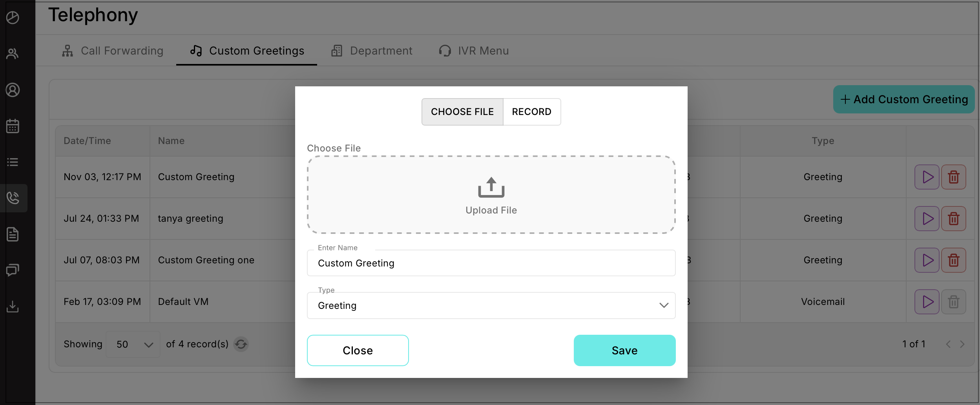Screen dimensions: 980x405
Task: Click the dashboard chart icon in sidebar
Action: tap(13, 18)
